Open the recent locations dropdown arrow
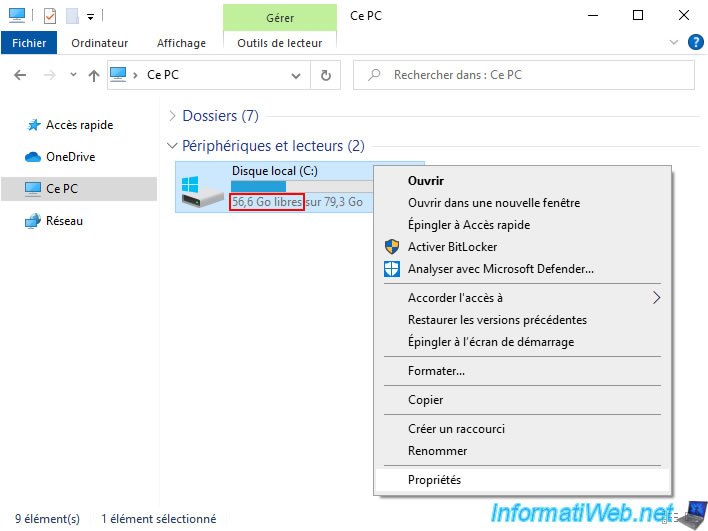Image resolution: width=708 pixels, height=531 pixels. coord(73,75)
